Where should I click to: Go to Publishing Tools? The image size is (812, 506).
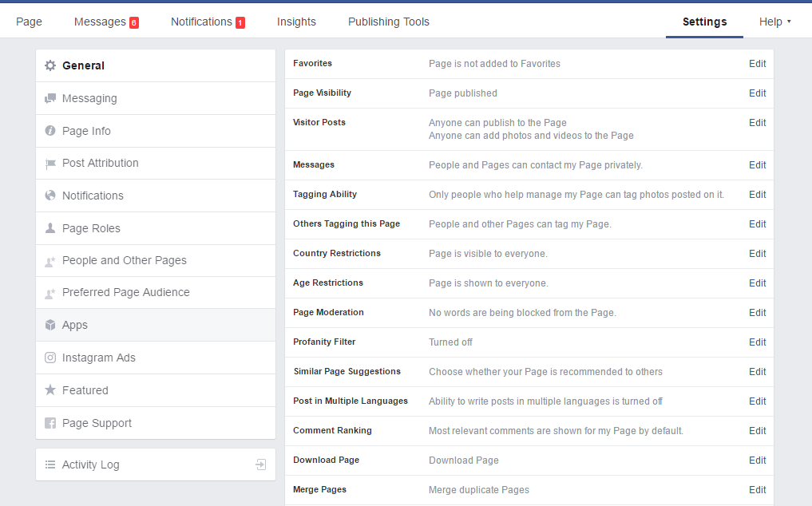point(389,22)
